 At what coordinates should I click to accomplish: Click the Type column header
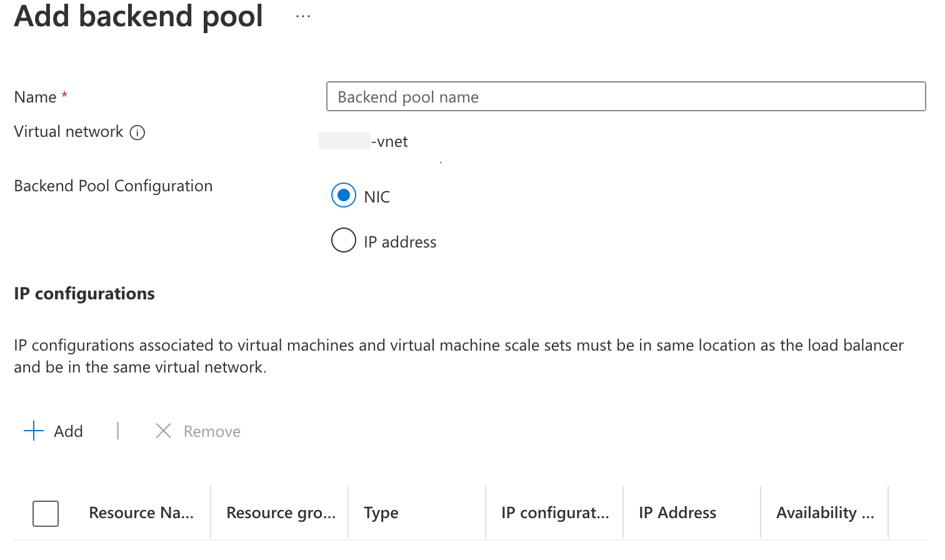point(381,512)
